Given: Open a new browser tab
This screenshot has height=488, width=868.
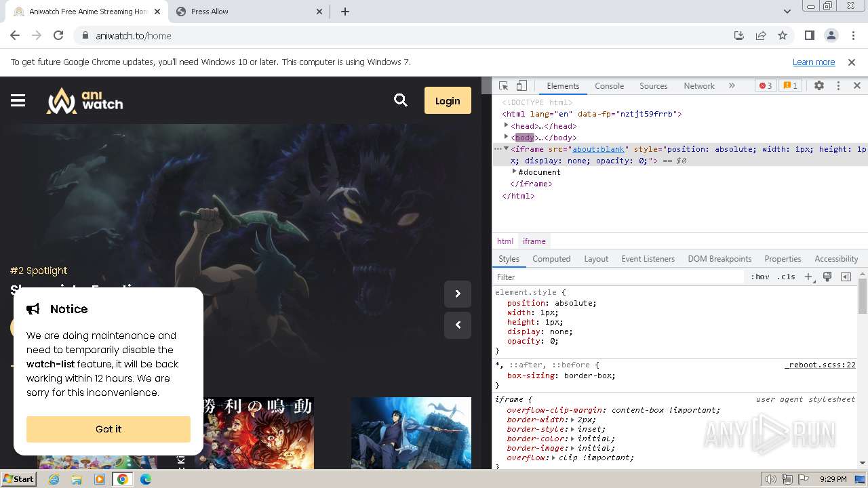Looking at the screenshot, I should pos(345,12).
